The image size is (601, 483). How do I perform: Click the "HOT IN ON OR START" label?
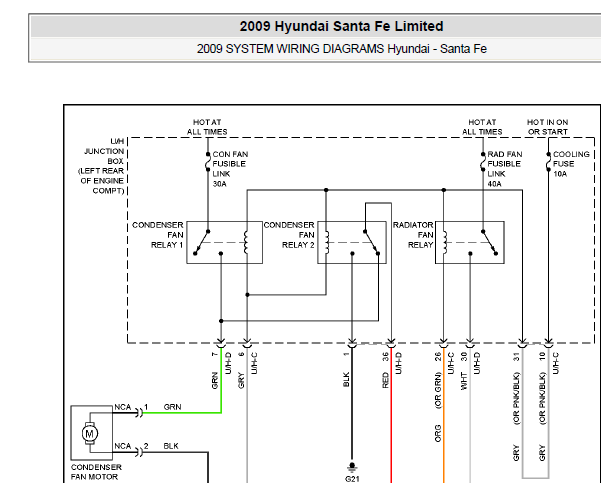[547, 127]
